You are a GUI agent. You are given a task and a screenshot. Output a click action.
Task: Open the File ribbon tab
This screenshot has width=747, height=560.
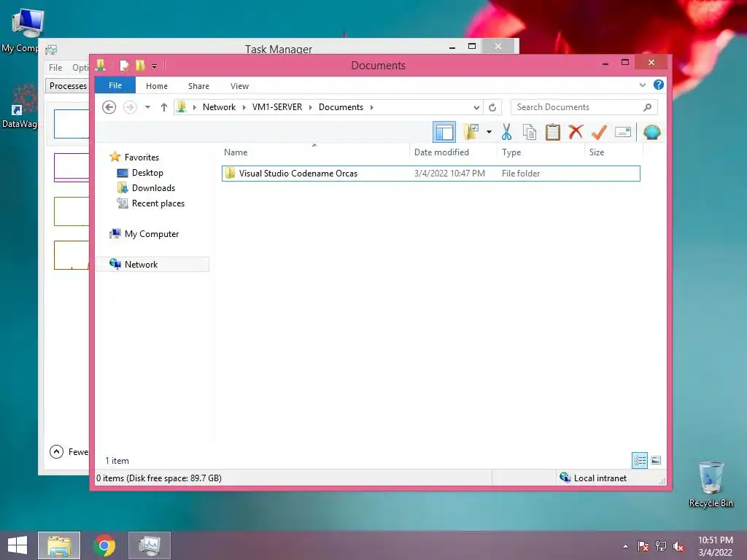[115, 85]
